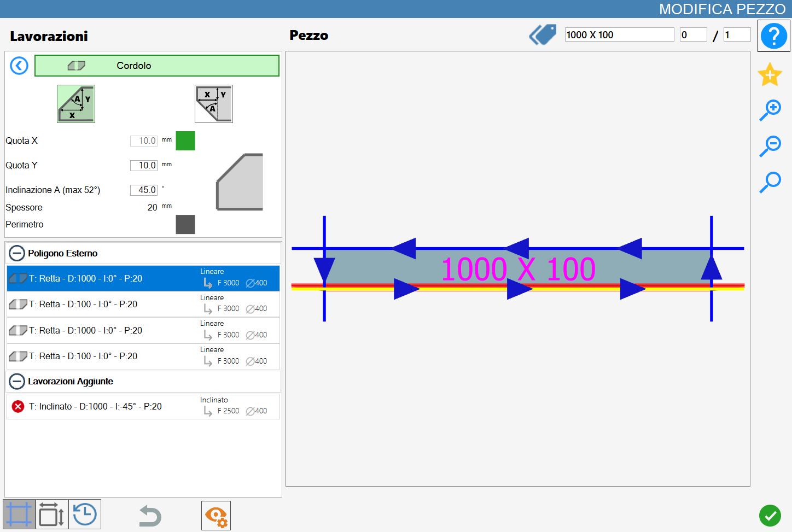Choose the X-Y-A bevel mode with green background
Screen dimensions: 792x532
pos(76,104)
